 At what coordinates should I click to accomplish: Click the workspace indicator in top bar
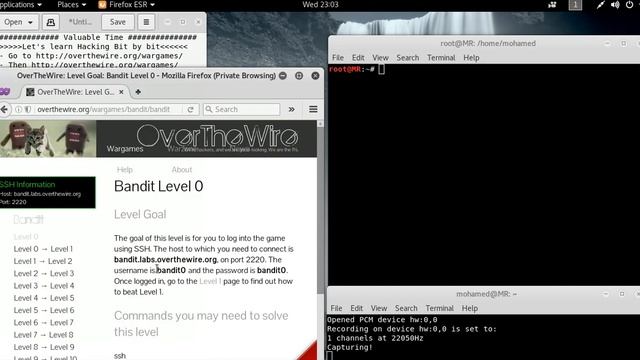[x=575, y=4]
